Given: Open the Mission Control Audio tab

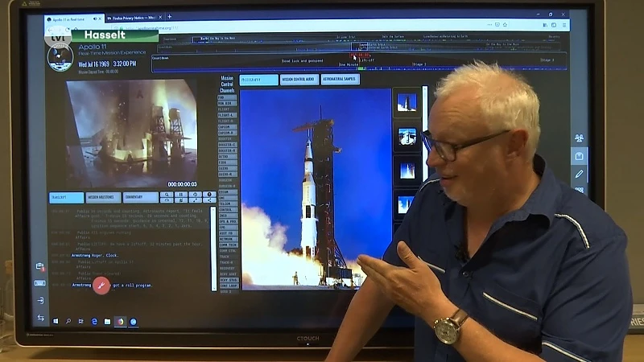Looking at the screenshot, I should tap(299, 79).
